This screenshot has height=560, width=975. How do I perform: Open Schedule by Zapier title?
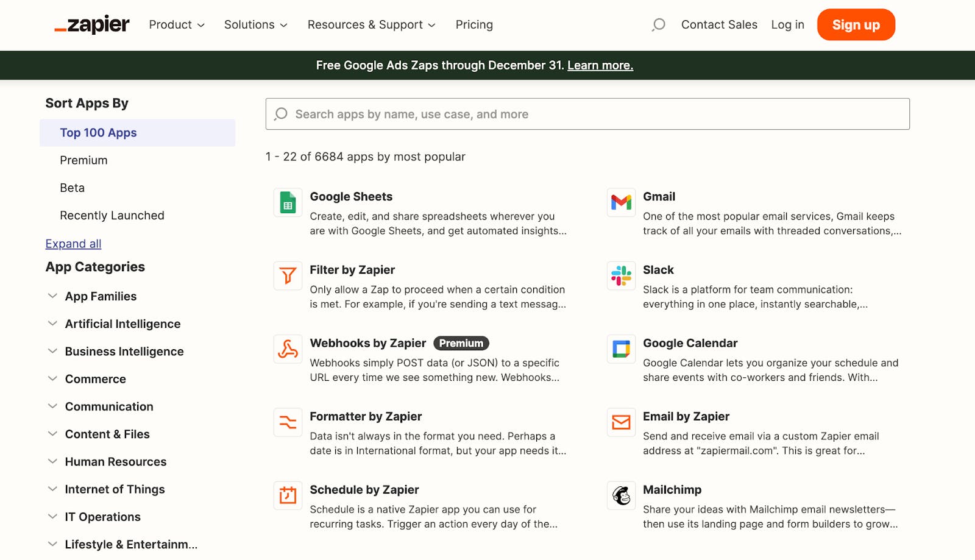[x=364, y=490]
